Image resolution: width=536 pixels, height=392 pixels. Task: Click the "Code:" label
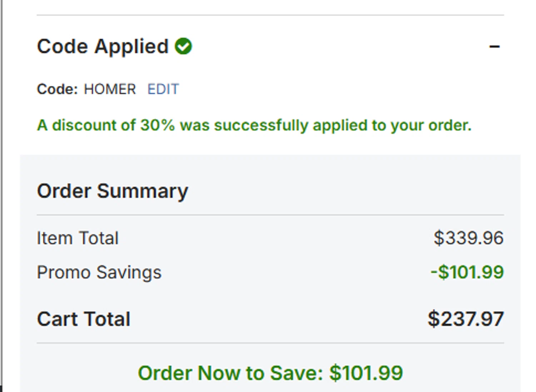57,89
